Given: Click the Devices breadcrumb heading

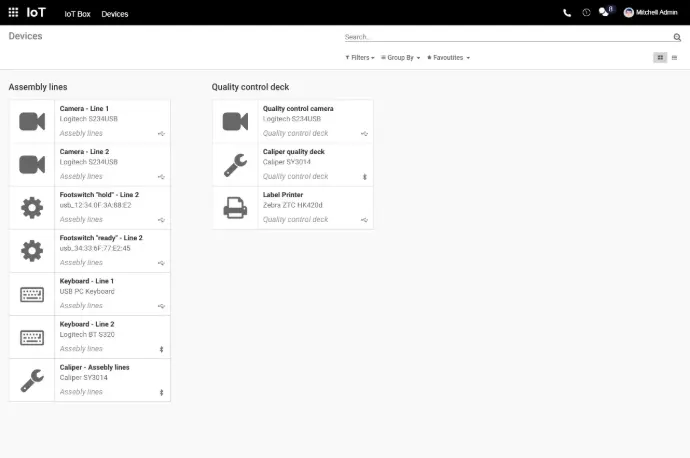Looking at the screenshot, I should click(x=26, y=36).
